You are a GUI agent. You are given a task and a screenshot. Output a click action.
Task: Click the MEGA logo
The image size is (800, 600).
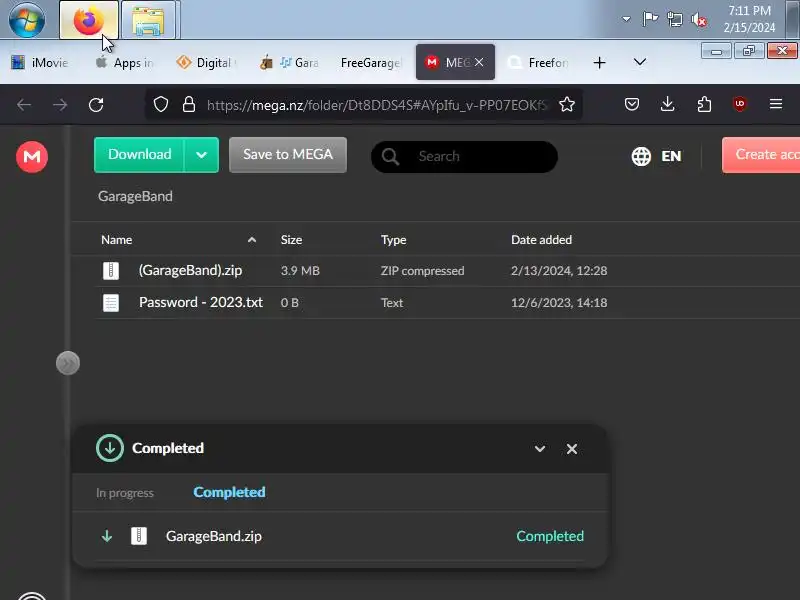coord(32,157)
